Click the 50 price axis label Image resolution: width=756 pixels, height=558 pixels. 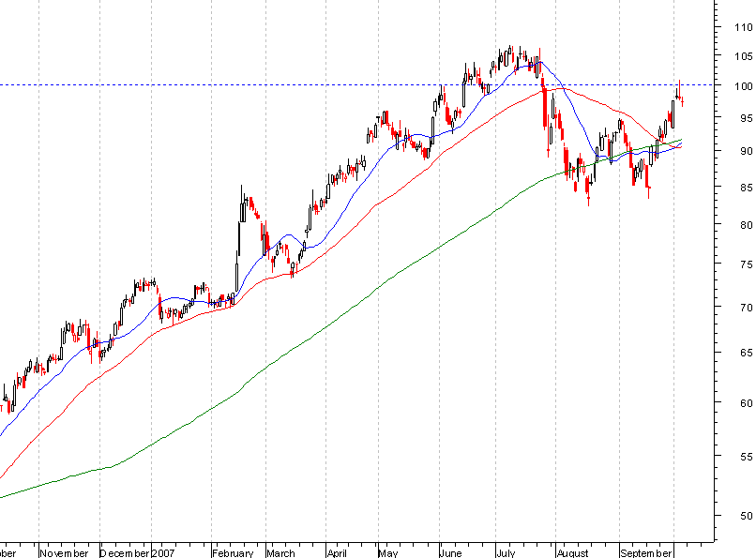point(747,516)
